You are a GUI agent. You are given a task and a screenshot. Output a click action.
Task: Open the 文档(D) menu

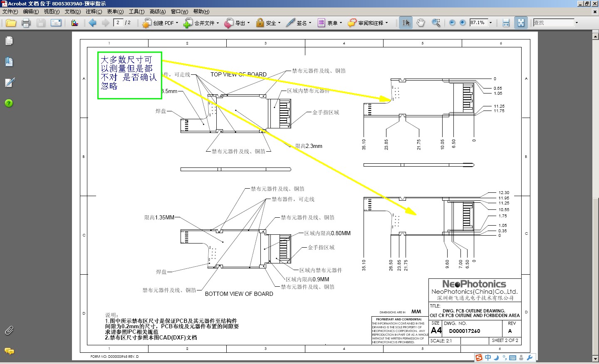point(73,12)
